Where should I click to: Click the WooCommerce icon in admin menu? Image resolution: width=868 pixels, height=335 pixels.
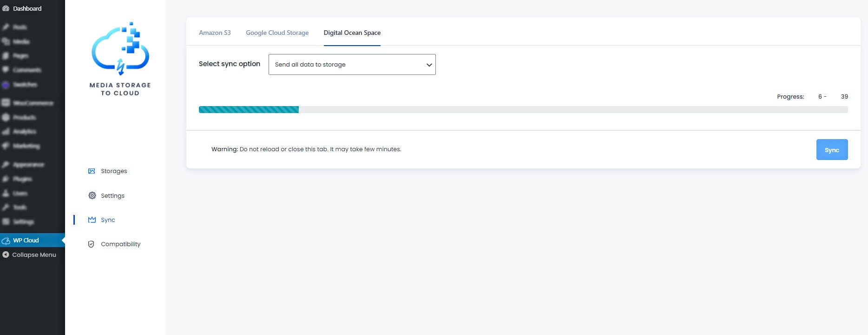click(6, 103)
